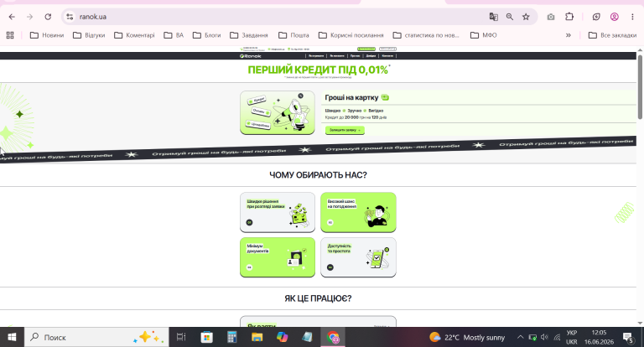
Task: Open the Мінімум документів card
Action: pos(278,257)
